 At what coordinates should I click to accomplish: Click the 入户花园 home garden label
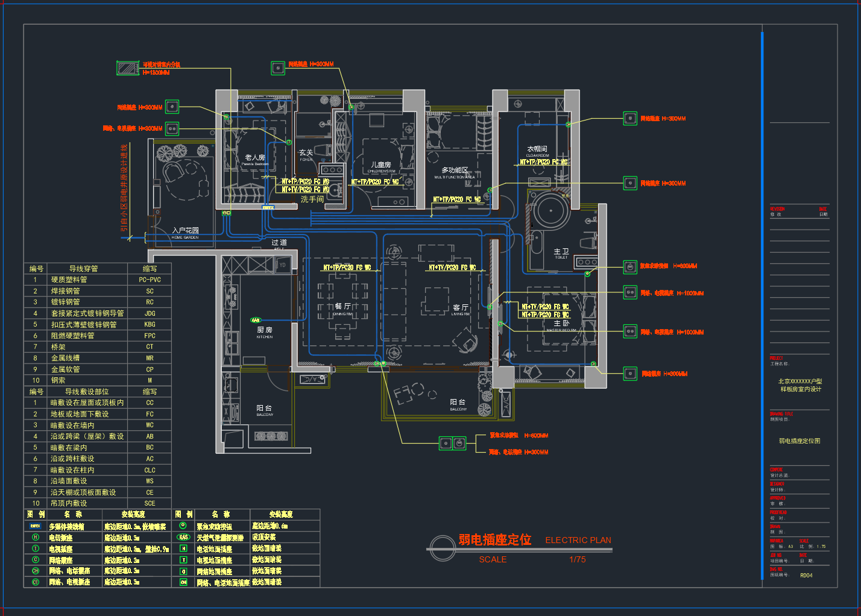pyautogui.click(x=185, y=230)
